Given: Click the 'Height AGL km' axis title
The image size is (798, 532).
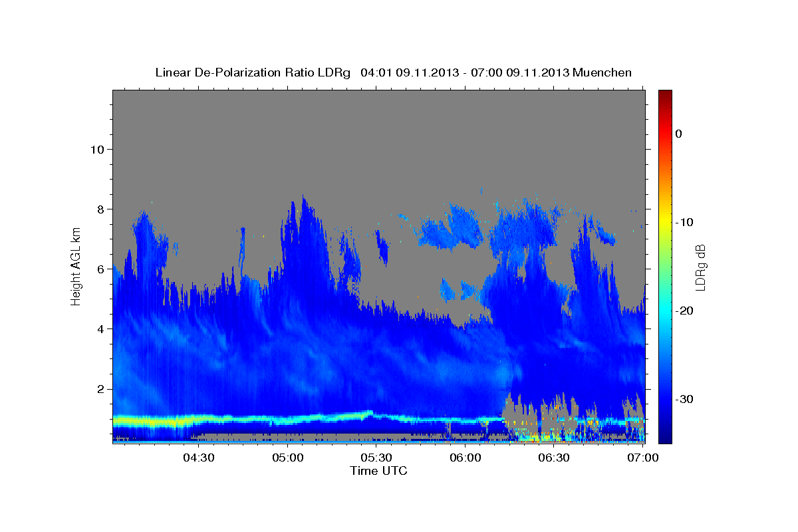Looking at the screenshot, I should tap(76, 266).
